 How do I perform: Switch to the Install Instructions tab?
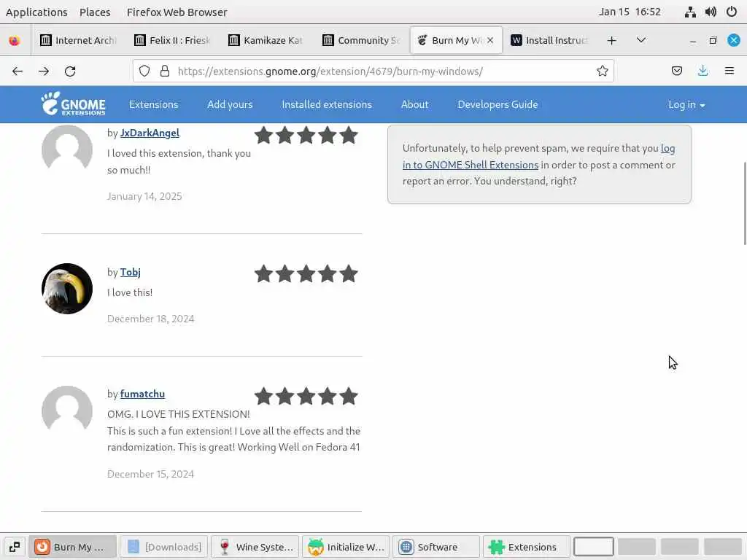(550, 41)
